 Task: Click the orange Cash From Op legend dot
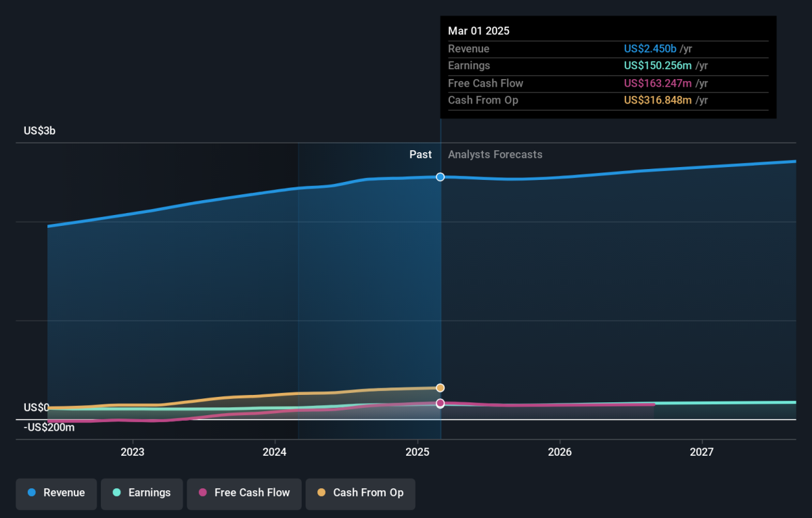pos(321,493)
